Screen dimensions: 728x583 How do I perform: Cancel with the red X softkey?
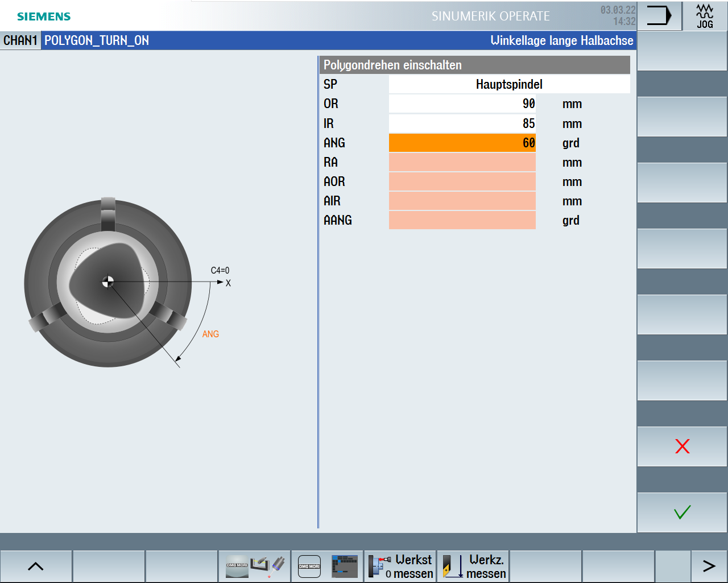pyautogui.click(x=682, y=446)
